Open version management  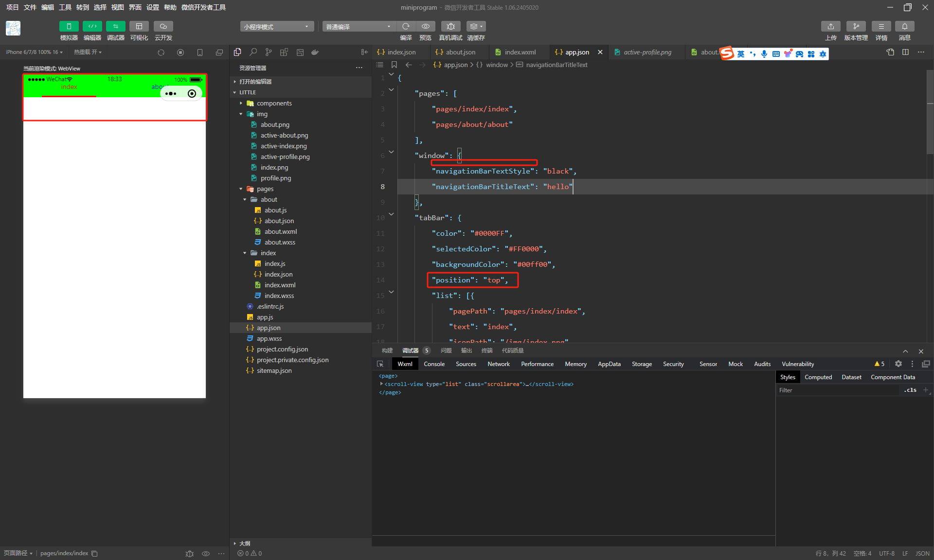(856, 26)
